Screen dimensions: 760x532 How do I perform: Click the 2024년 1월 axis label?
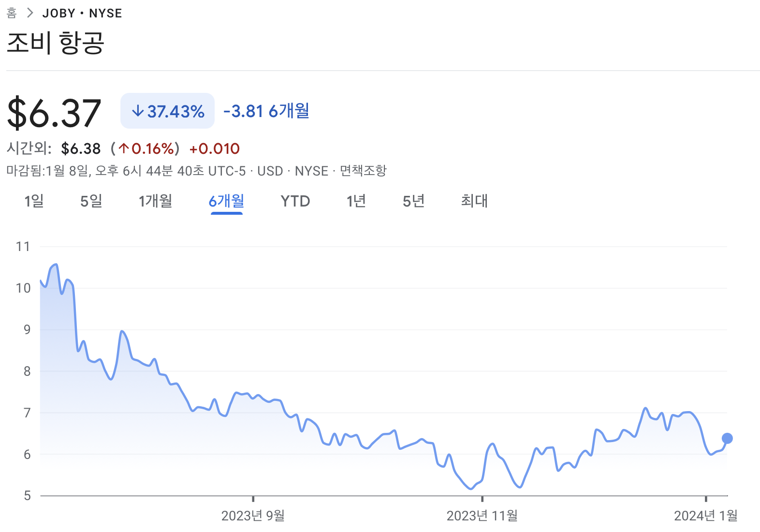click(x=706, y=516)
